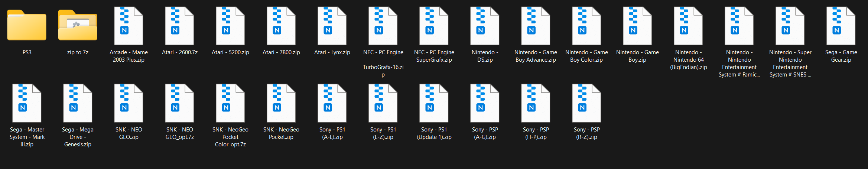Click 'Sega - Game Gear.zip' file name
The height and width of the screenshot is (169, 868).
click(841, 56)
